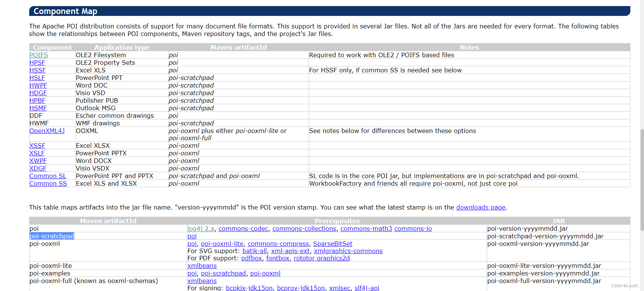Image resolution: width=644 pixels, height=291 pixels.
Task: Open the commons-io link
Action: (x=413, y=228)
